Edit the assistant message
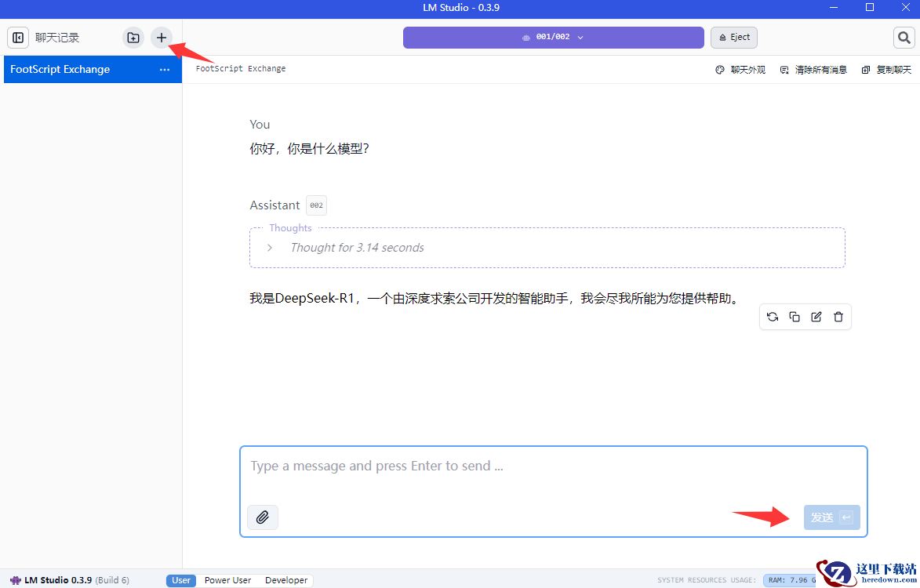The width and height of the screenshot is (920, 588). 816,317
